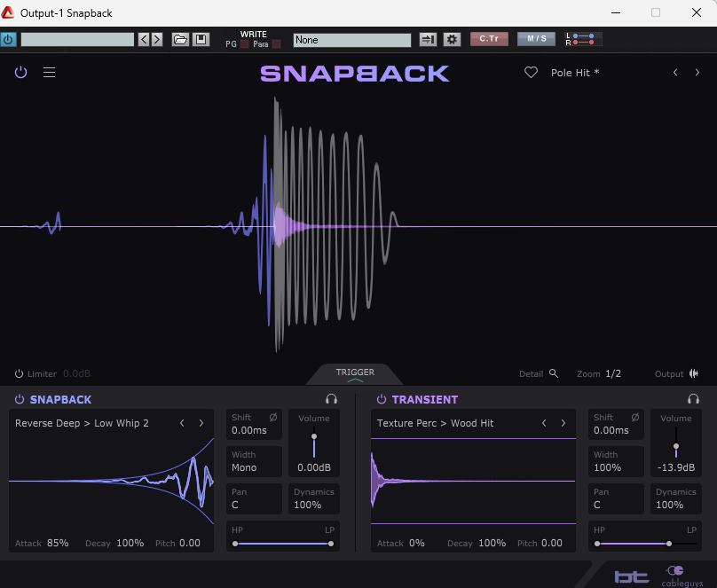
Task: Open the cableguys logo link
Action: [x=682, y=576]
